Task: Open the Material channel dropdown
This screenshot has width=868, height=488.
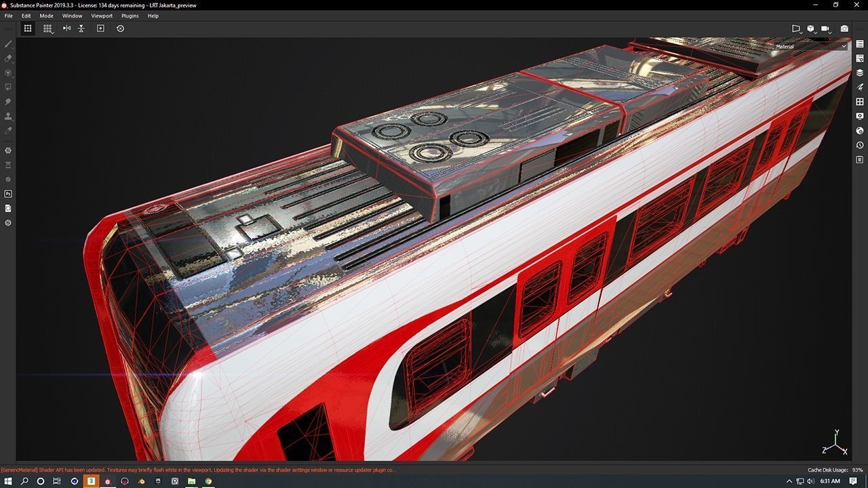Action: point(811,47)
